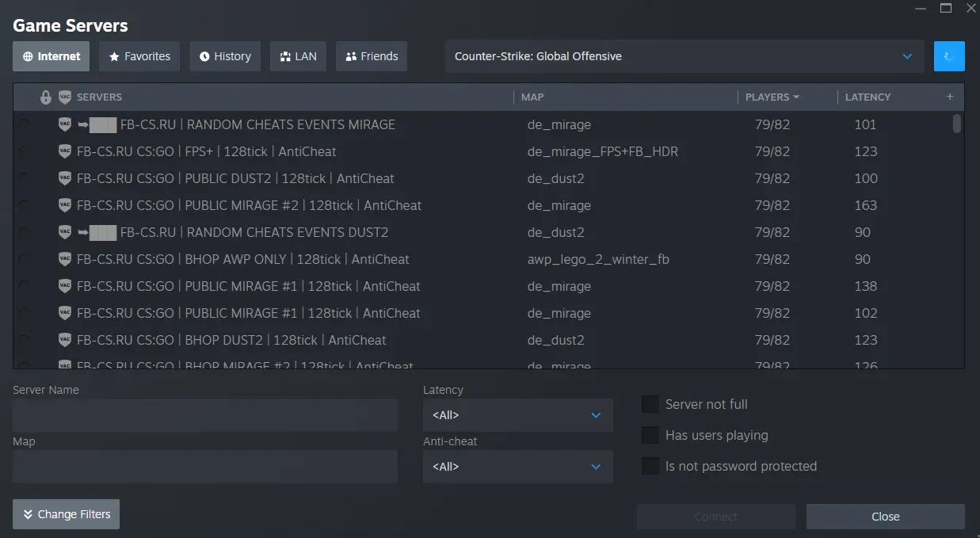Tick the Is not password protected checkbox
980x538 pixels.
(650, 466)
